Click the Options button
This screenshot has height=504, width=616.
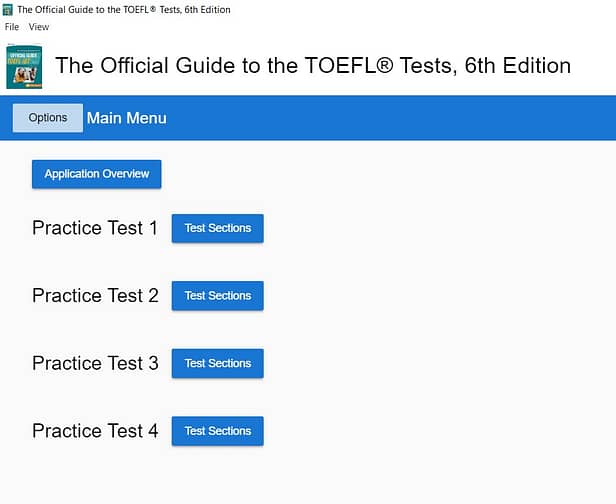click(x=48, y=118)
